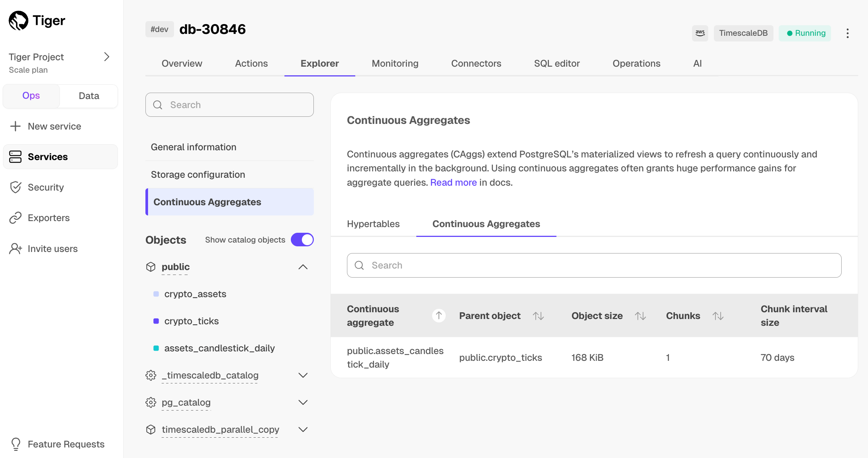Sort table by Parent object arrows
This screenshot has height=458, width=868.
coord(538,316)
